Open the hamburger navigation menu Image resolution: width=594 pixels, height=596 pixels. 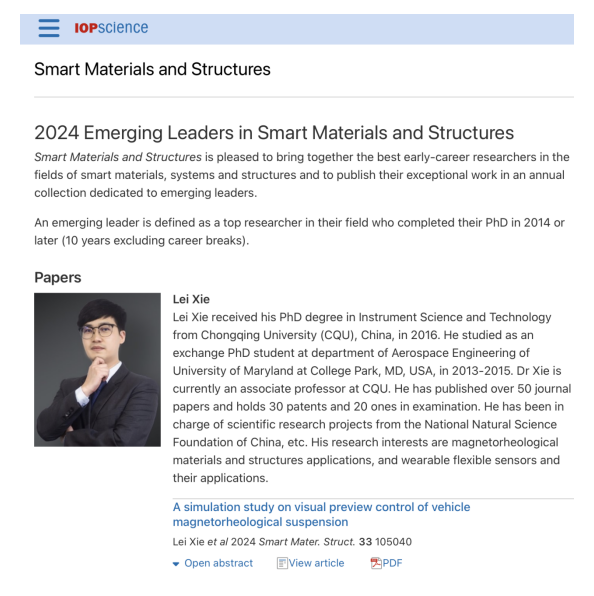tap(49, 28)
